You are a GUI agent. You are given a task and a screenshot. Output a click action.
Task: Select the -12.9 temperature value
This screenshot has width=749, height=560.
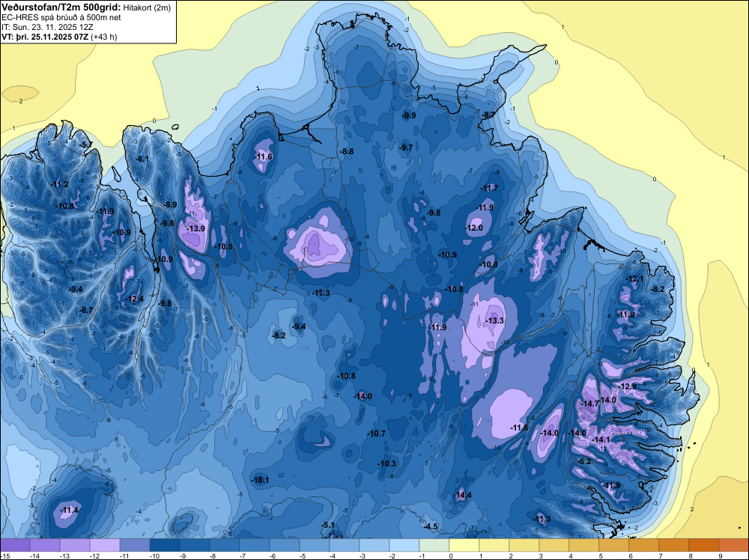(628, 386)
